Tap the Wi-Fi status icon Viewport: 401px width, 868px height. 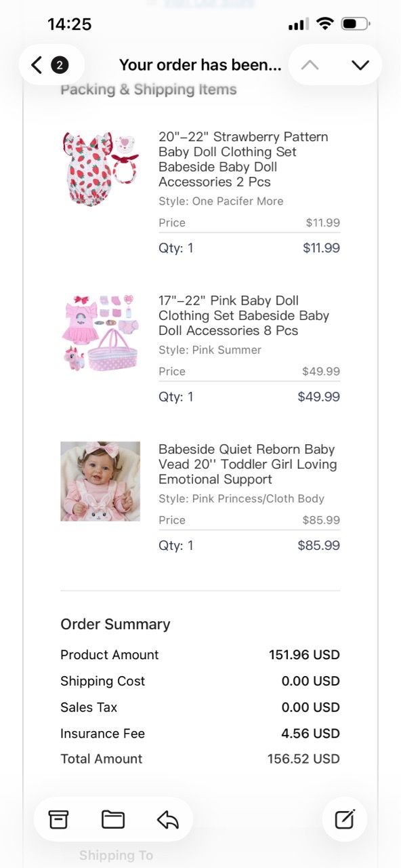tap(325, 24)
